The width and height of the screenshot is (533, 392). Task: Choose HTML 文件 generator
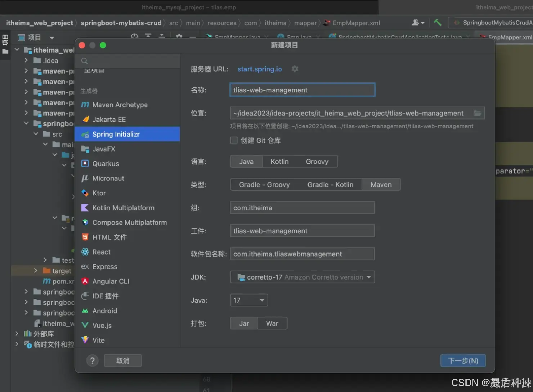point(127,237)
